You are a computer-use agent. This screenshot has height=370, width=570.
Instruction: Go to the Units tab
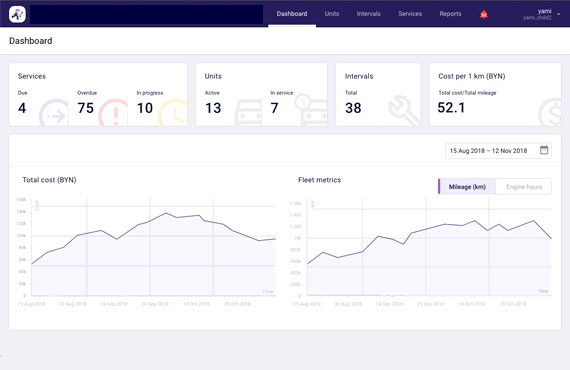[x=332, y=14]
